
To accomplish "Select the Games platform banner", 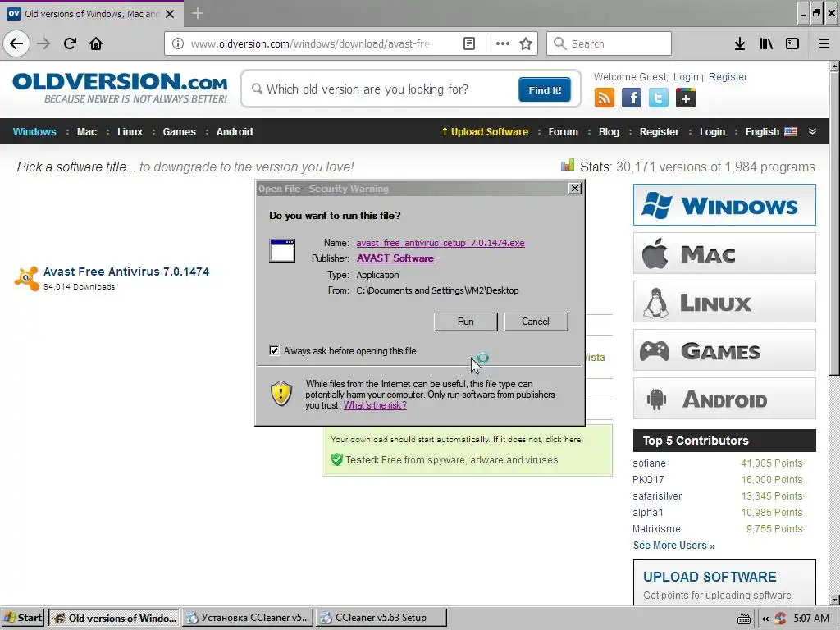I will (x=724, y=349).
